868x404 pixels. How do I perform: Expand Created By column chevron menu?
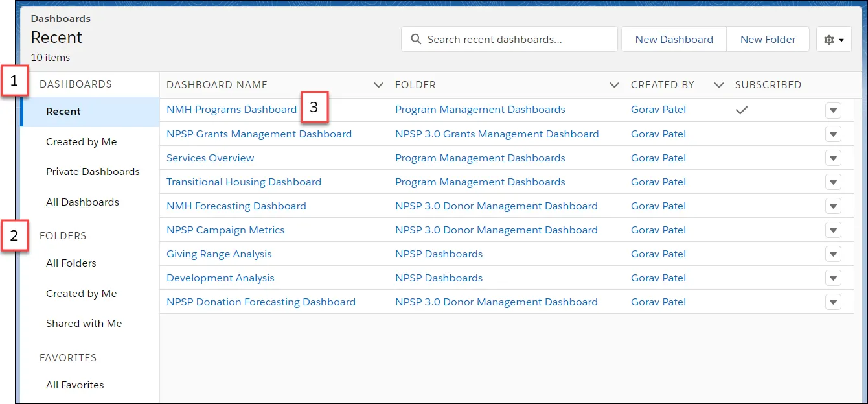tap(718, 85)
